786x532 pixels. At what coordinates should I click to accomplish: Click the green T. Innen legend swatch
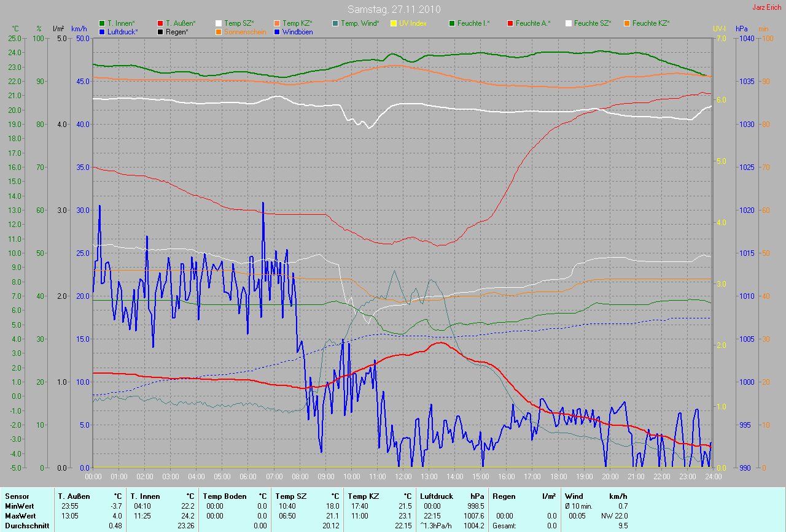pyautogui.click(x=102, y=23)
